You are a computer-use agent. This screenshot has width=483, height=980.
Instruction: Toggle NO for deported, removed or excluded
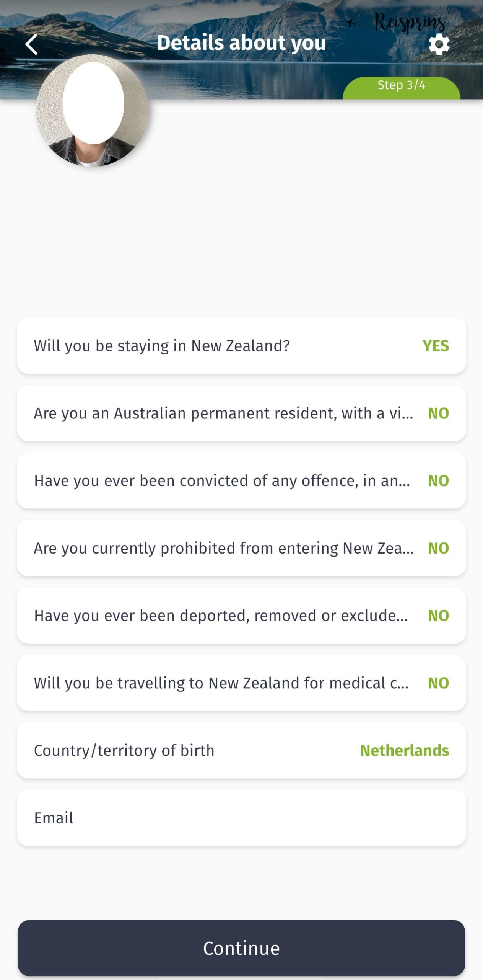coord(438,616)
